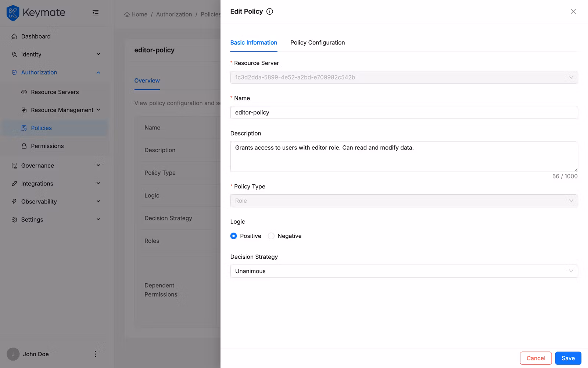Click the Settings gear icon
The width and height of the screenshot is (588, 368).
(x=14, y=219)
